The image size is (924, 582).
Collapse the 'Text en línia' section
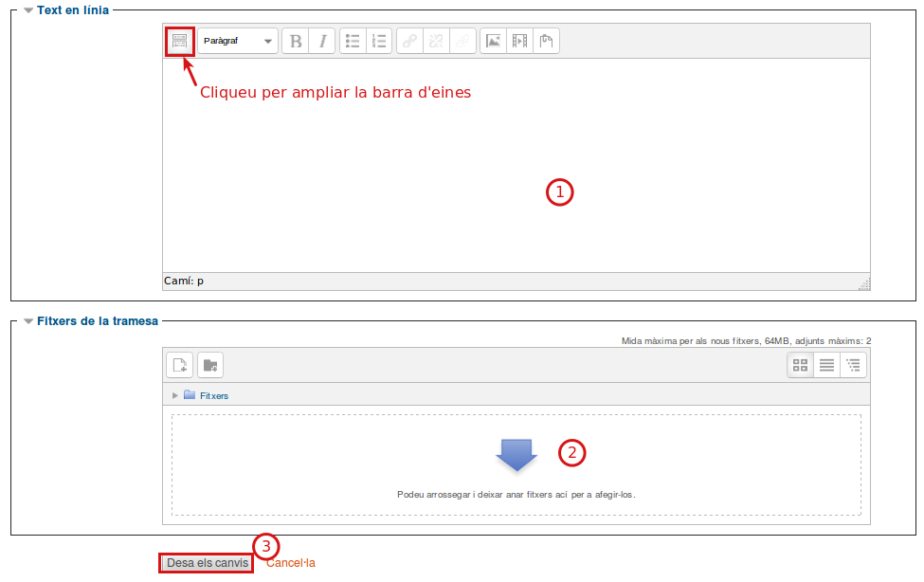28,10
